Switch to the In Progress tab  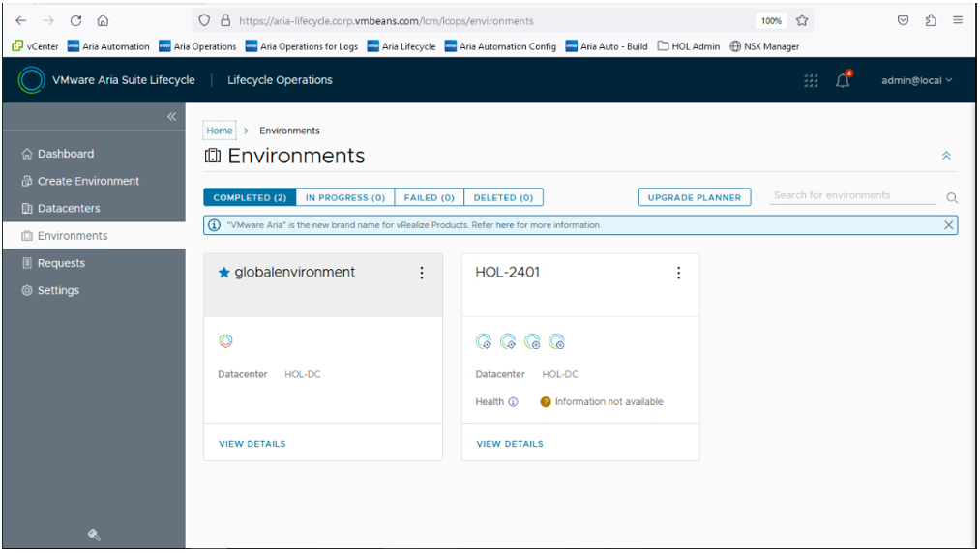345,197
